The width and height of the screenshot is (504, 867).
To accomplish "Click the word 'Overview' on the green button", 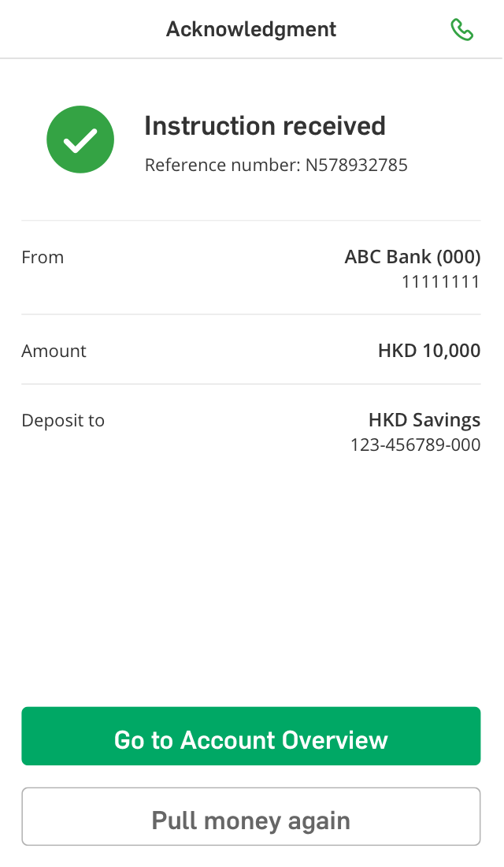I will pyautogui.click(x=335, y=740).
